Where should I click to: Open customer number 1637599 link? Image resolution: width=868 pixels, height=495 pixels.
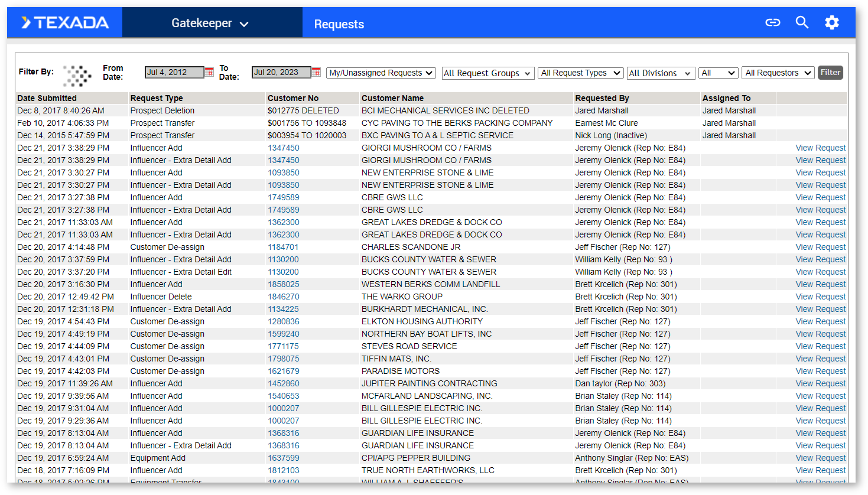(x=284, y=458)
